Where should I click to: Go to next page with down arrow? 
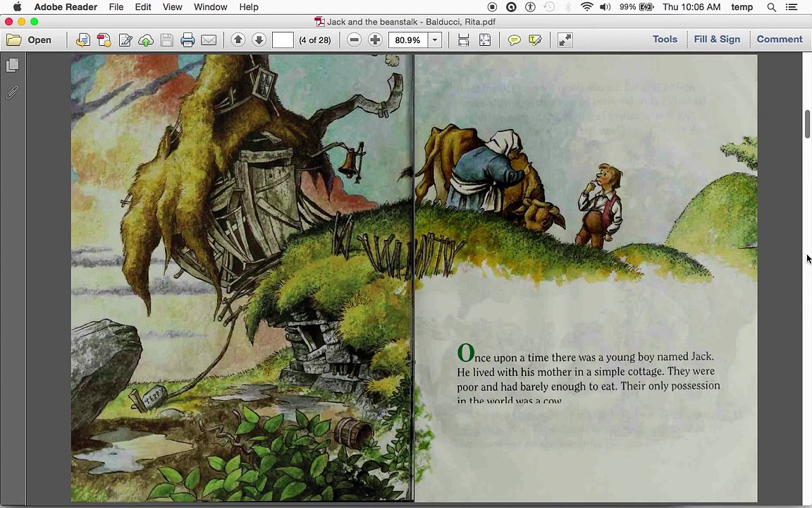(259, 40)
